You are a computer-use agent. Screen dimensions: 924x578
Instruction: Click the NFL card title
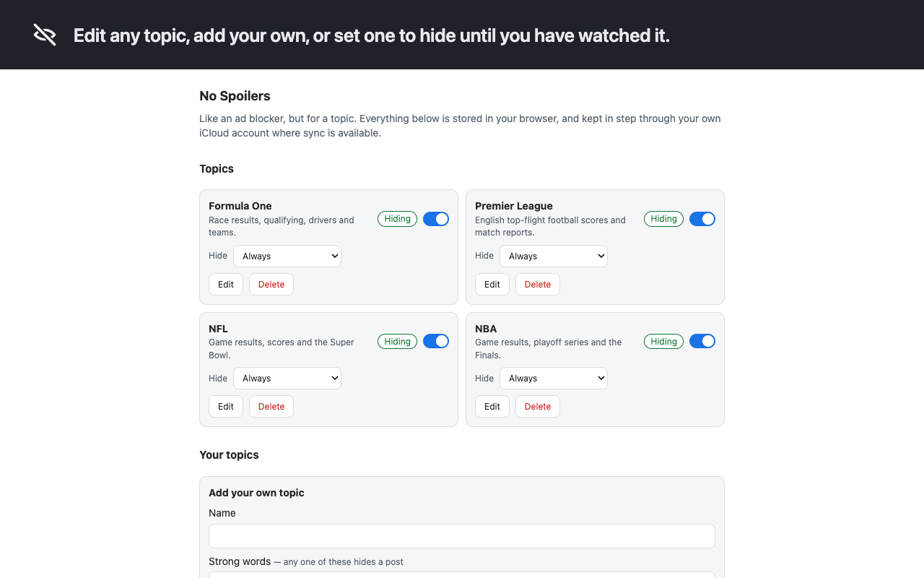pyautogui.click(x=218, y=329)
